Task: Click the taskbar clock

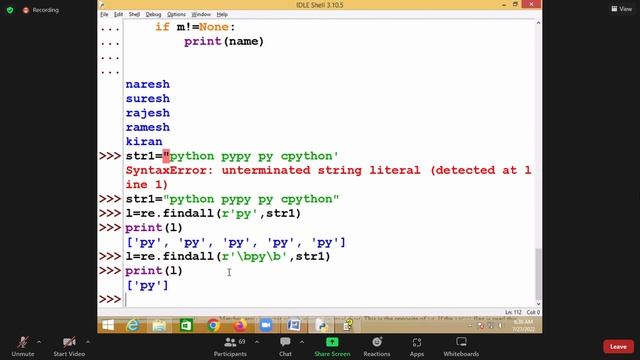Action: coord(524,325)
